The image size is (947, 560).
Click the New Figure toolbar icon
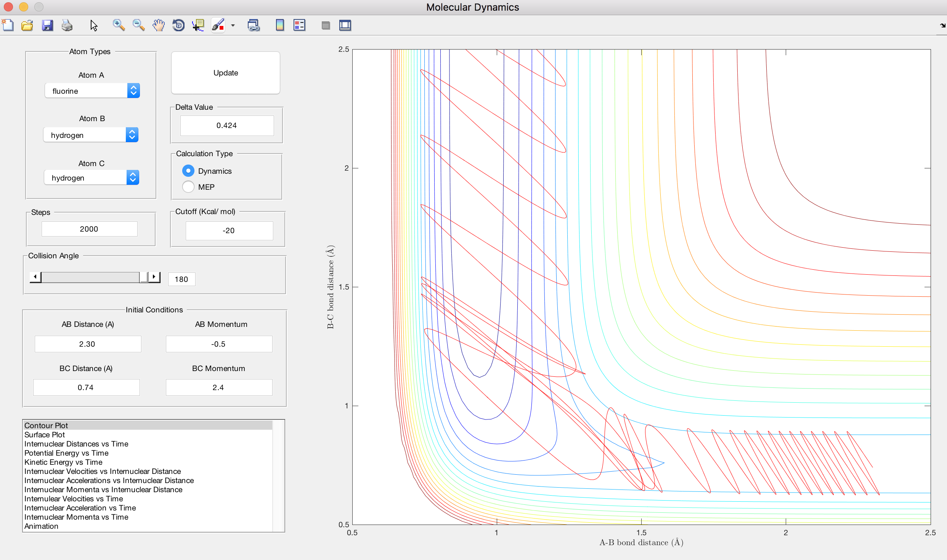8,26
